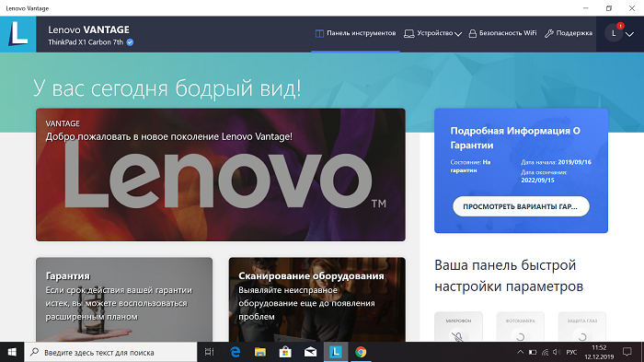Toggle the Защита глаз quick setting

[582, 327]
